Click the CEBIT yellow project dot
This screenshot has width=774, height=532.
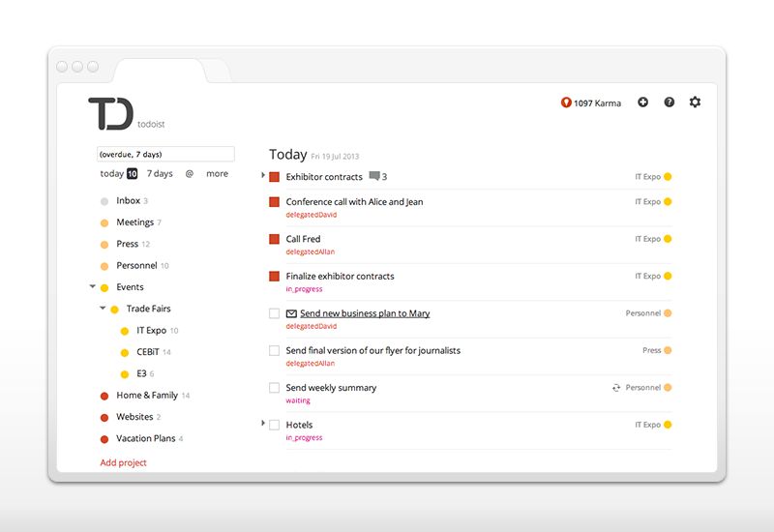pos(125,353)
